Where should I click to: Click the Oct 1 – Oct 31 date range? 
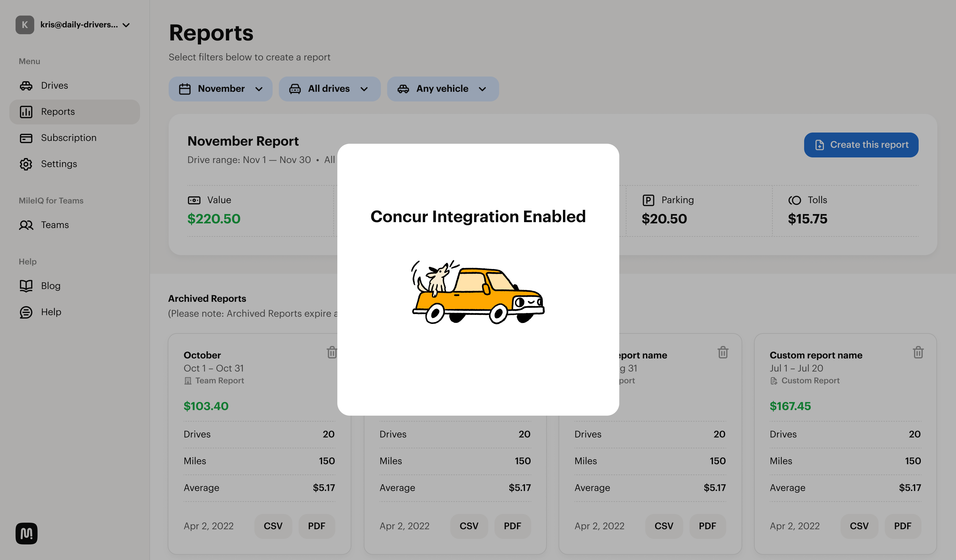(213, 369)
